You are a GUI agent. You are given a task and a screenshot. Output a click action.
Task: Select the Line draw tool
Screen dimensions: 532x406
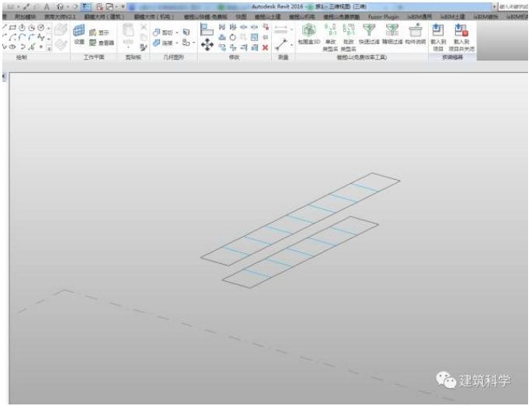pos(5,27)
